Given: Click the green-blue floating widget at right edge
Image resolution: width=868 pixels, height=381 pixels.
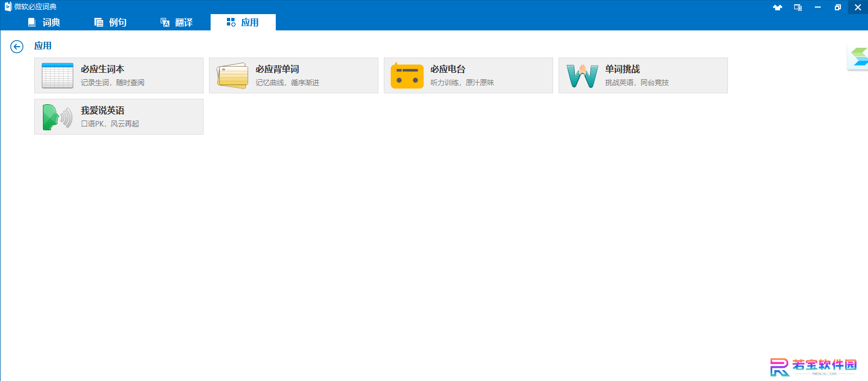Looking at the screenshot, I should (x=859, y=57).
